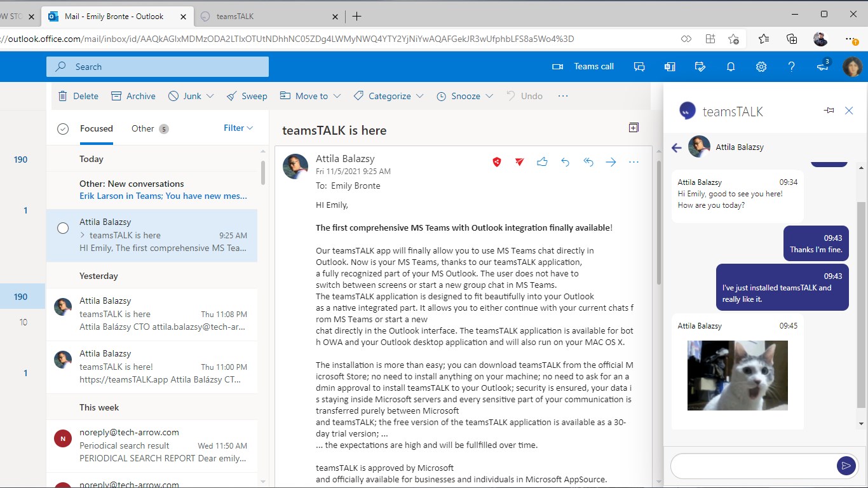Open Periodical search result Wed 11:50 AM email

click(x=152, y=445)
